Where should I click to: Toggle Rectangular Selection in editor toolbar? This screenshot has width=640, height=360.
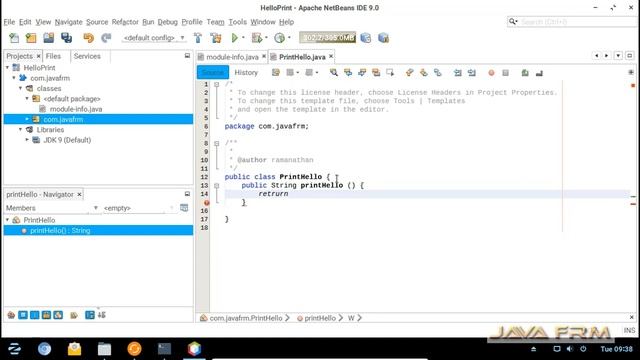(390, 73)
